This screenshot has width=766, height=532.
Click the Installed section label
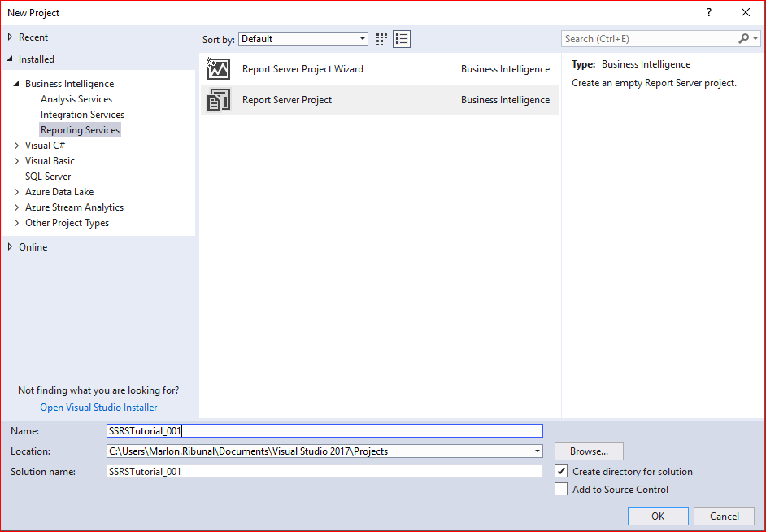coord(36,59)
